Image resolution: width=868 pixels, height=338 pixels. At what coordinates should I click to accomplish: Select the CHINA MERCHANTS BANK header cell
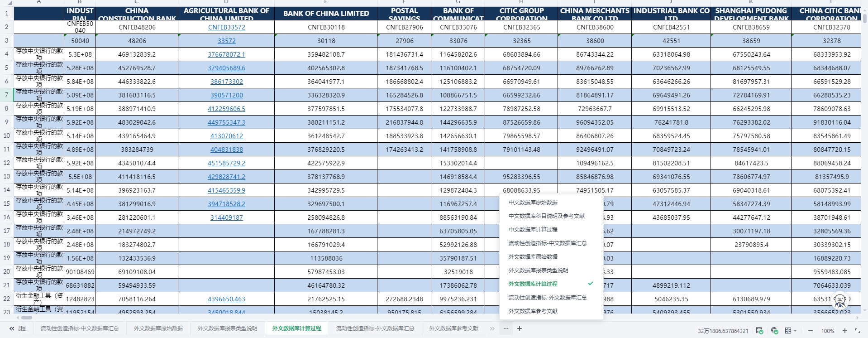coord(595,14)
